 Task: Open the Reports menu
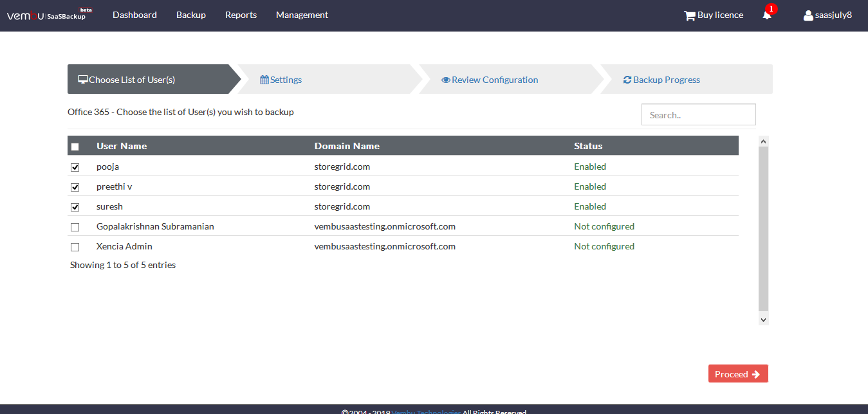241,15
